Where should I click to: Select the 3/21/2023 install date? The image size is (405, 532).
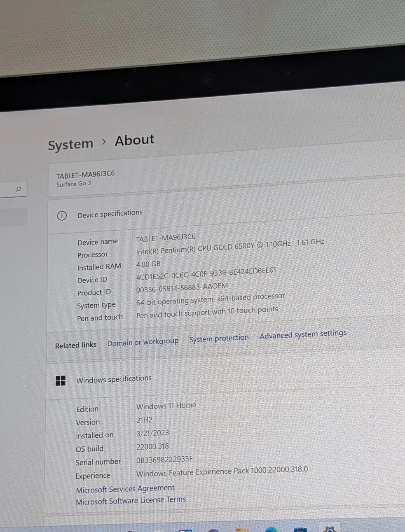click(x=152, y=433)
